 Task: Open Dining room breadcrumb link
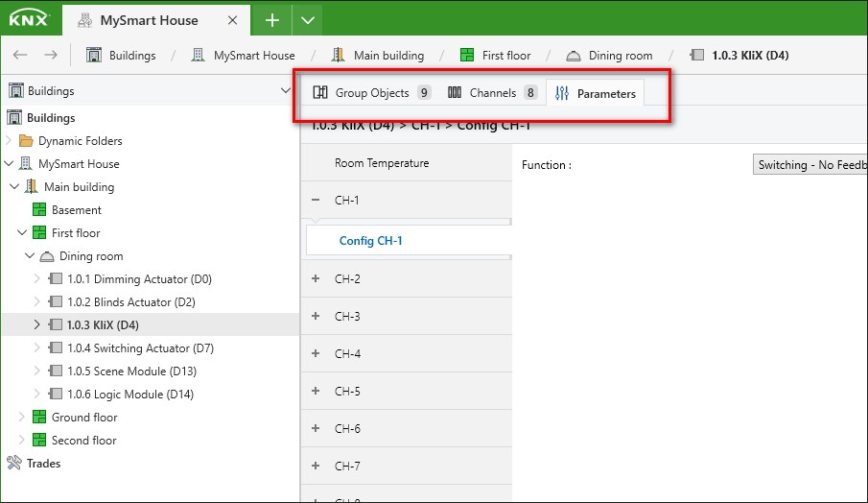620,56
